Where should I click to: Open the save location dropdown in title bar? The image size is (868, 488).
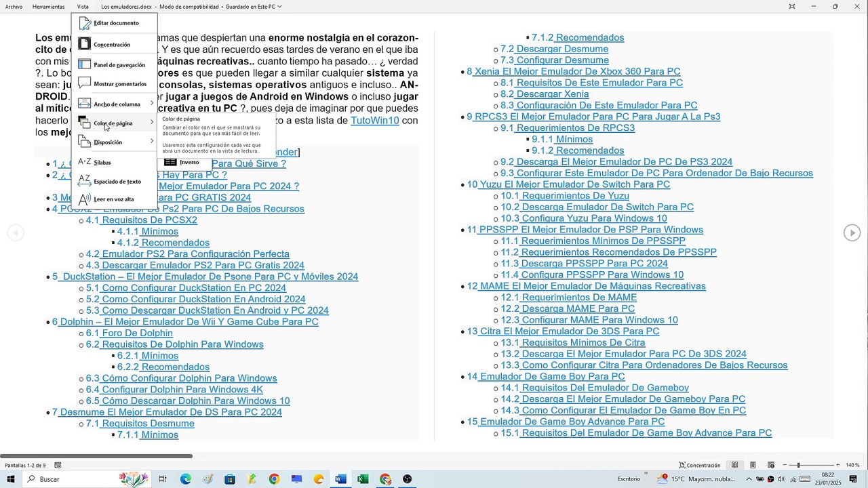[280, 7]
